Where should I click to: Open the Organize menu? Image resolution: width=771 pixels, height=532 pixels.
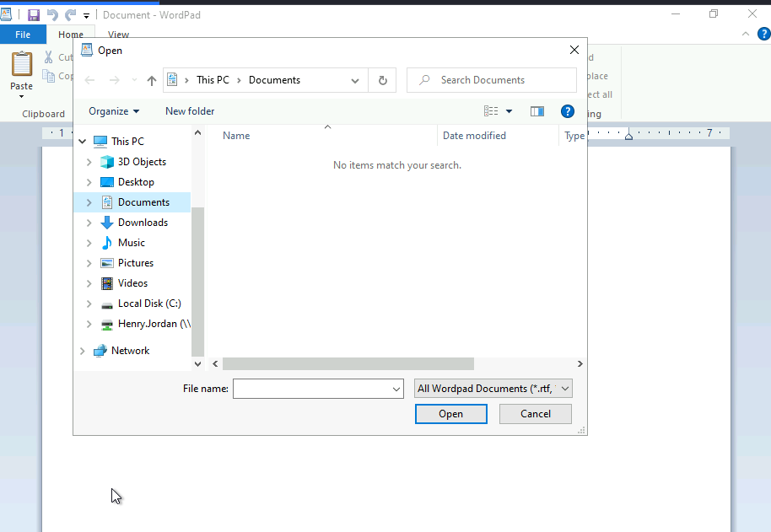coord(114,111)
